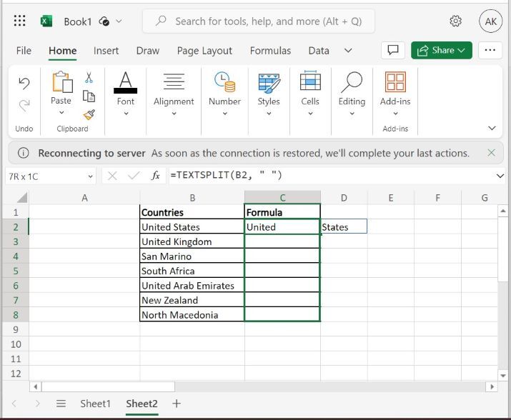Expand the formula bar chevron
Screen dimensions: 511x420
click(x=500, y=176)
